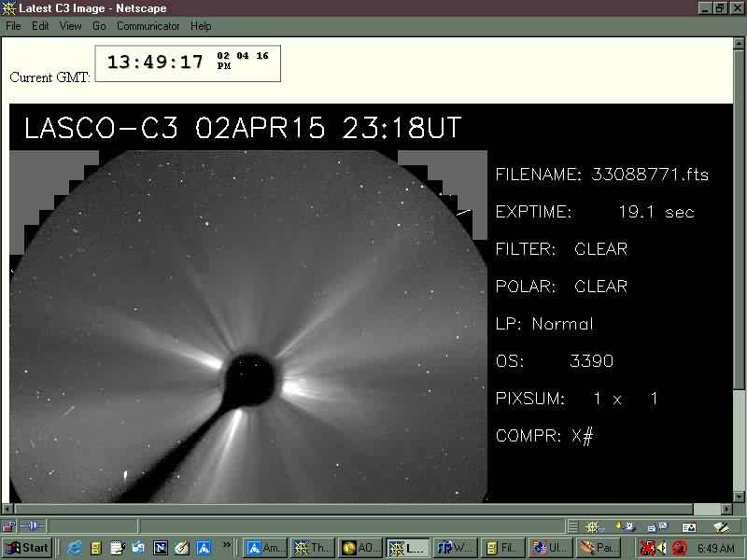Click the "EXPTIME: 19.1 sec" text
Image resolution: width=747 pixels, height=560 pixels.
pos(595,212)
